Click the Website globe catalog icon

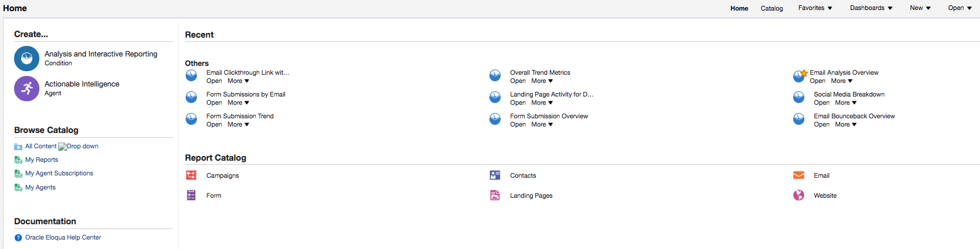pyautogui.click(x=799, y=195)
